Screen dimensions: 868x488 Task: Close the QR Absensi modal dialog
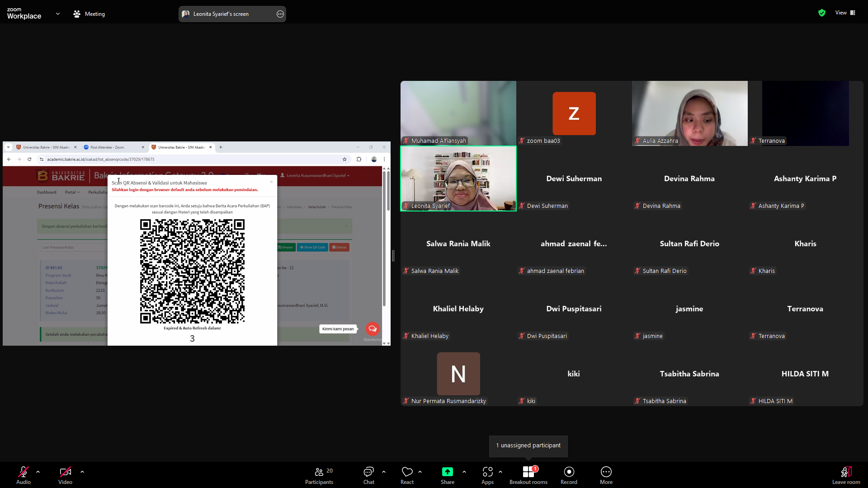point(271,182)
